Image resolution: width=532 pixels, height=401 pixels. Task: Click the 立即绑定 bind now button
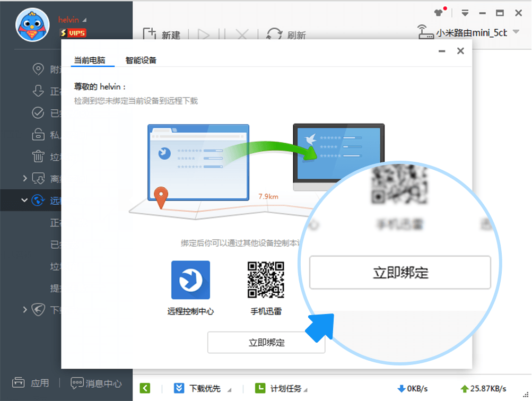pos(266,342)
